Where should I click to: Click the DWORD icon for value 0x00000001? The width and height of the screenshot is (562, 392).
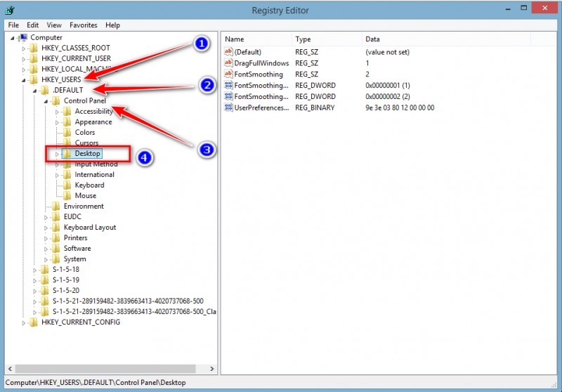tap(228, 85)
